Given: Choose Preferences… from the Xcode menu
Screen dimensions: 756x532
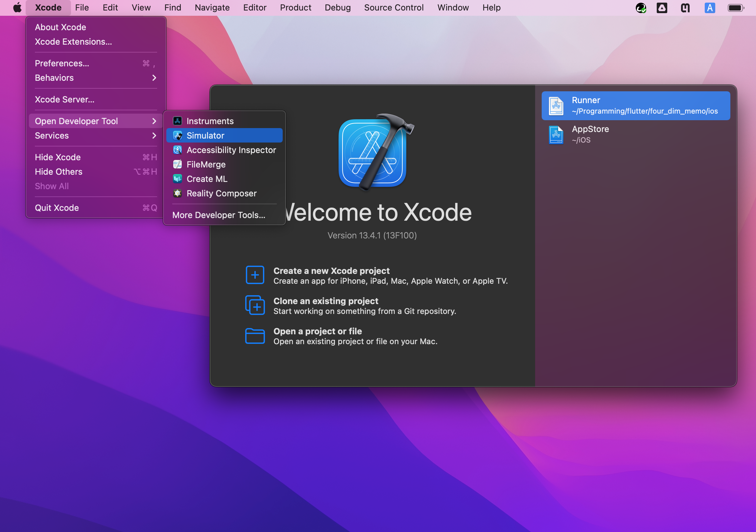Looking at the screenshot, I should (x=96, y=63).
